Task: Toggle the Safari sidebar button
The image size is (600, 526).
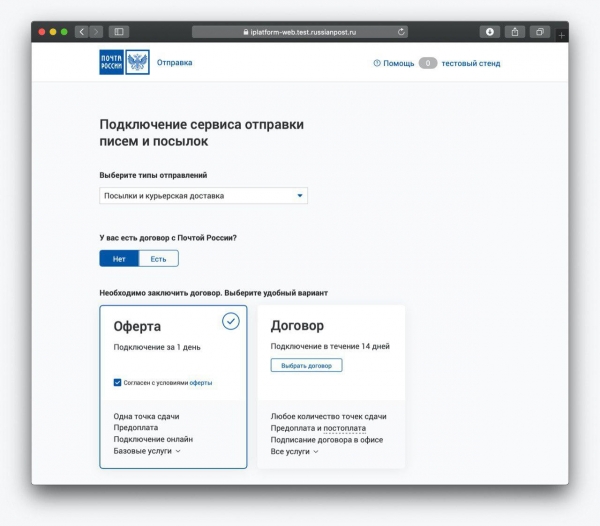Action: point(118,32)
